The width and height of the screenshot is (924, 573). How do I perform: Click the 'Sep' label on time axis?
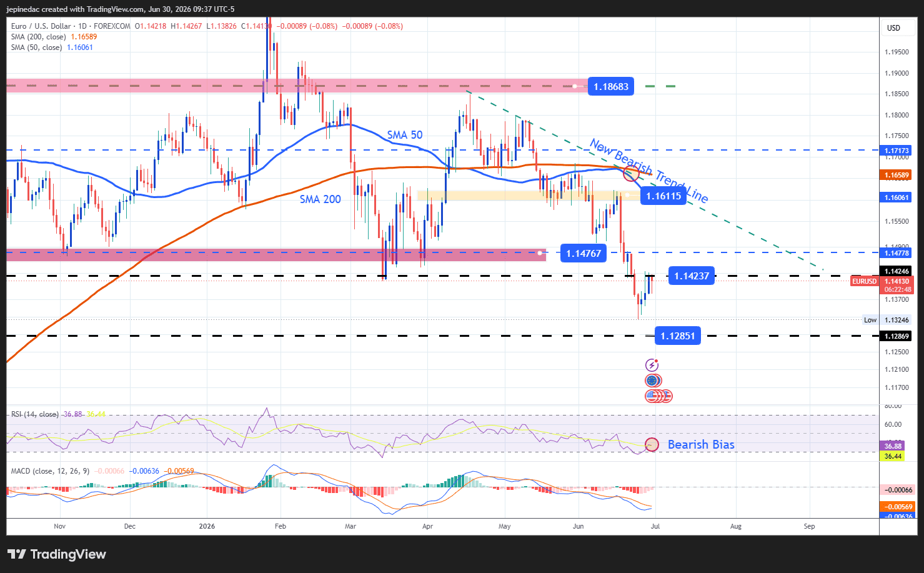pyautogui.click(x=809, y=526)
